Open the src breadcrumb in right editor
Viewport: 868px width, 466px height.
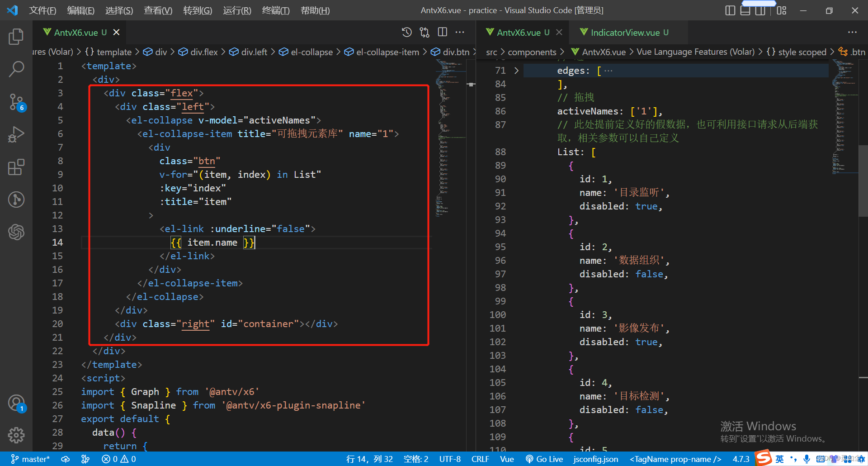pyautogui.click(x=491, y=52)
